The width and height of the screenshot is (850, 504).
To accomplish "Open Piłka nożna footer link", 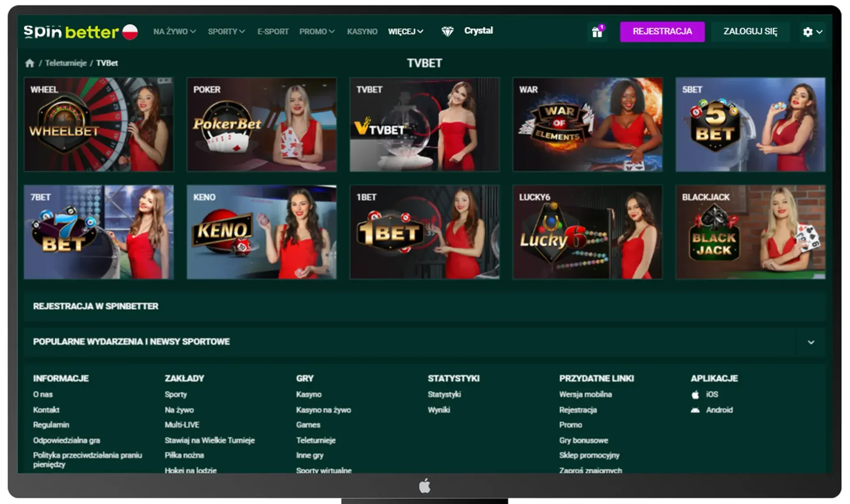I will (x=184, y=455).
